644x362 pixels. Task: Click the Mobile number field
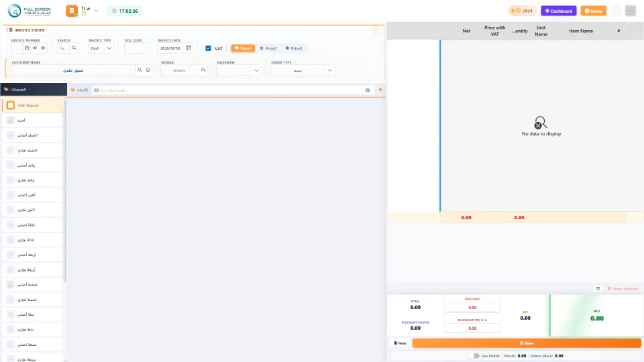pyautogui.click(x=180, y=70)
